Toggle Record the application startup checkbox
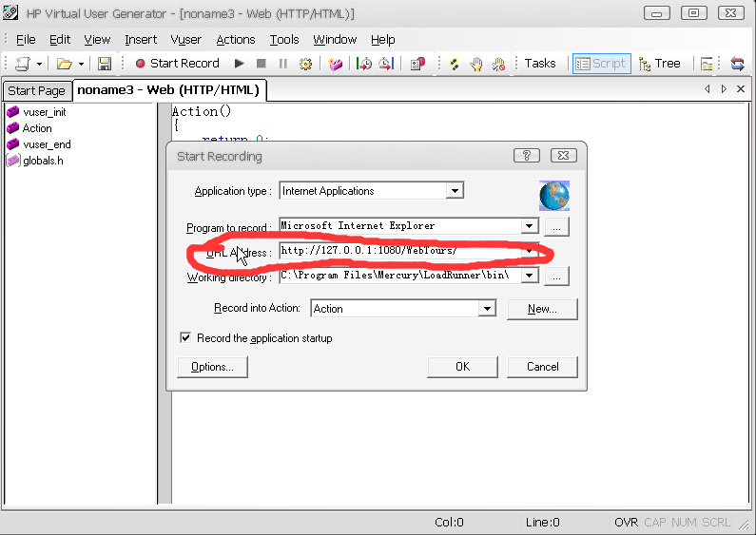This screenshot has height=535, width=756. pyautogui.click(x=185, y=337)
